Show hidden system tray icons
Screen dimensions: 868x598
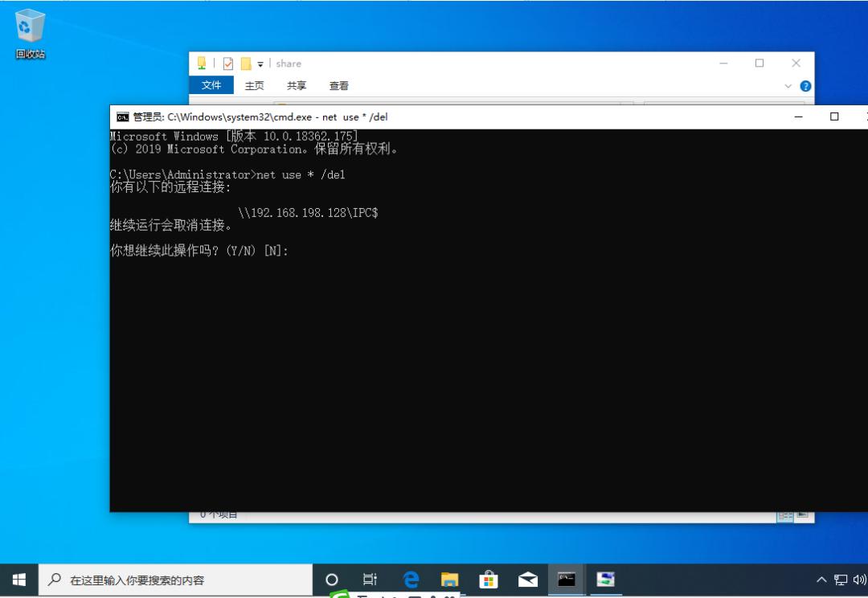click(x=821, y=580)
